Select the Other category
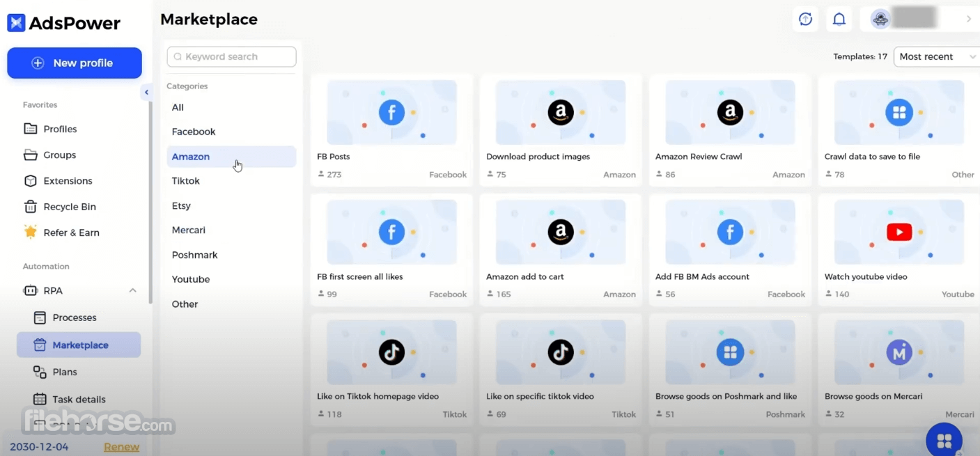980x456 pixels. 231,304
